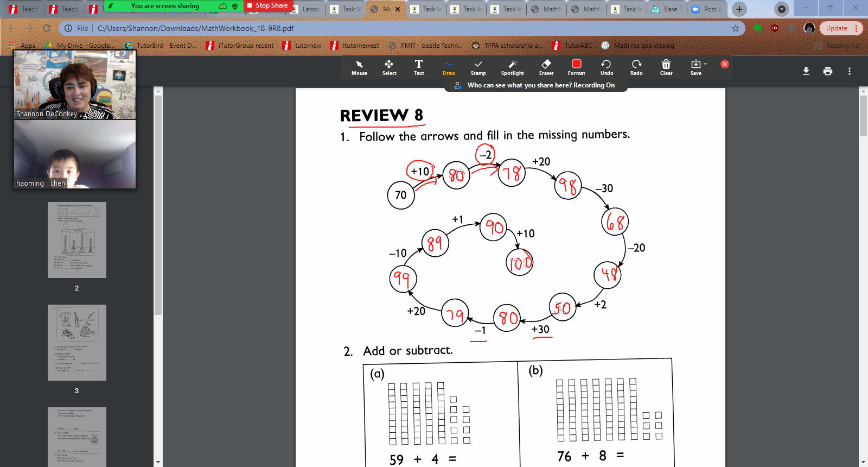Click the REVIEW 8 heading

click(381, 116)
